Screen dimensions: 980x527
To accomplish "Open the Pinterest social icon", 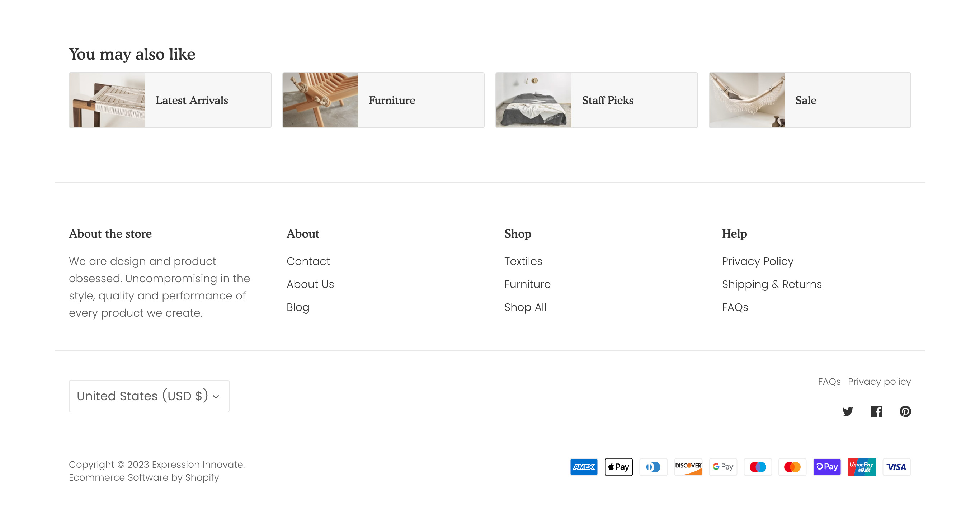I will pyautogui.click(x=905, y=411).
